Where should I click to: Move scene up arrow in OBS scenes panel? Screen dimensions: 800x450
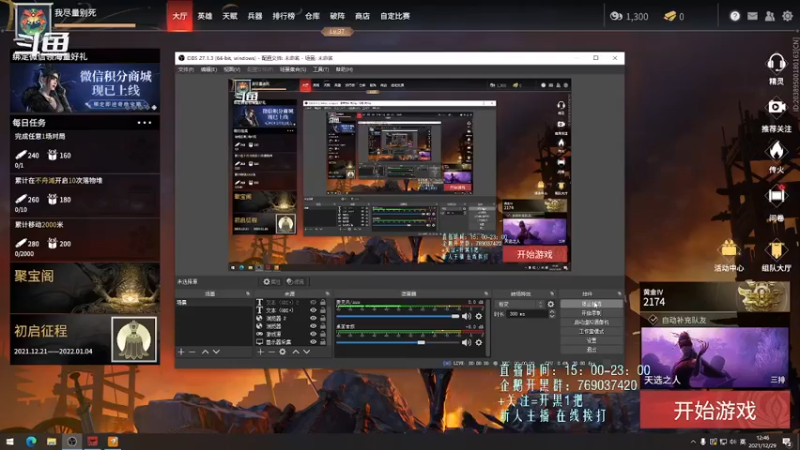coord(205,352)
